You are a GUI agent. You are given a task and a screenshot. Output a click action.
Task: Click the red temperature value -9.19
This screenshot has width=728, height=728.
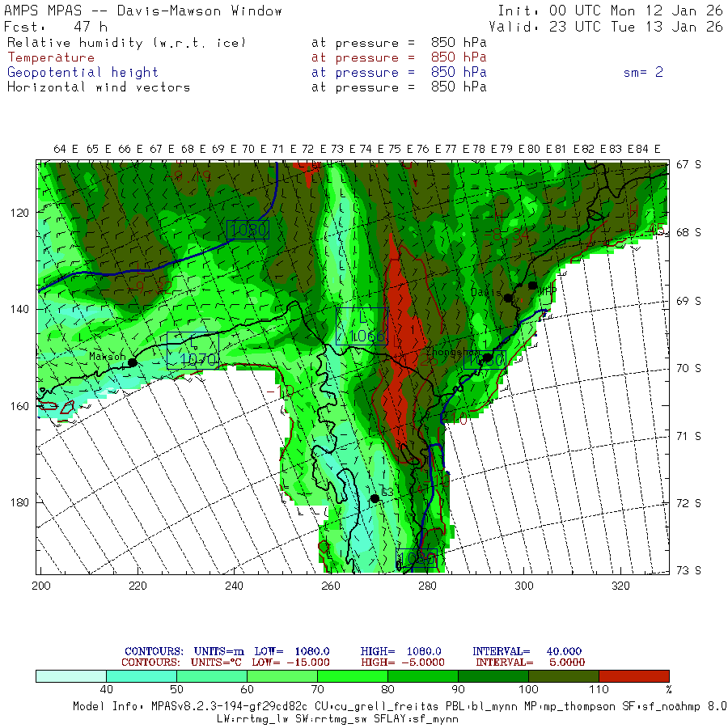click(x=188, y=176)
